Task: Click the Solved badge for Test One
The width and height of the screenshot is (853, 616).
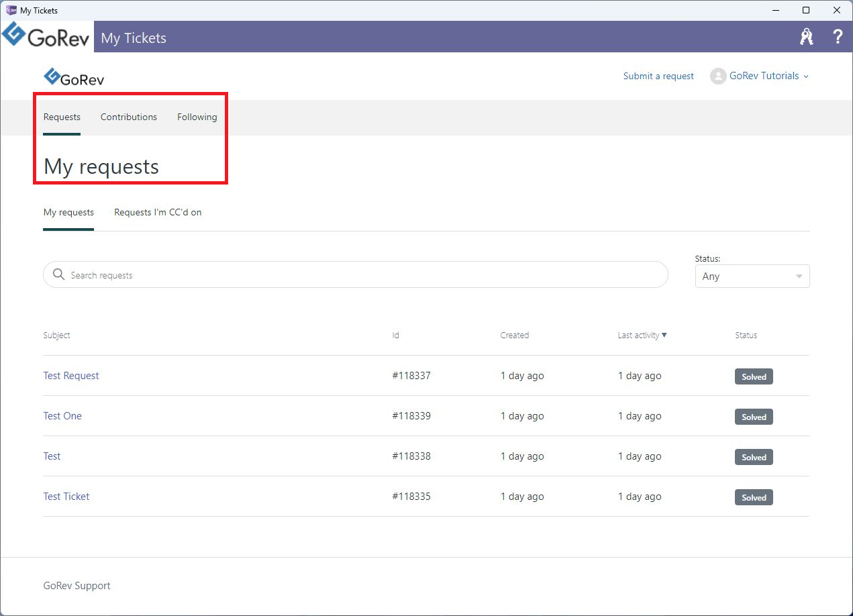Action: pyautogui.click(x=754, y=417)
